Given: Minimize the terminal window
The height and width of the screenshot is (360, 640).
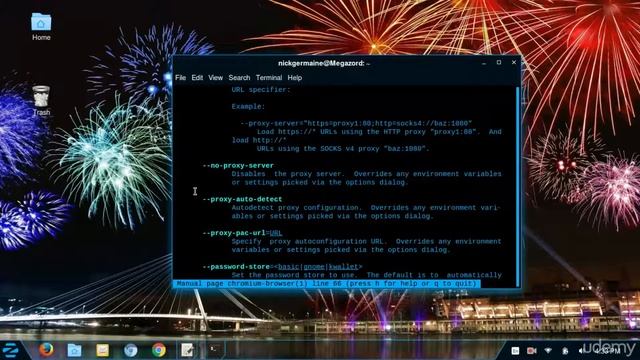Looking at the screenshot, I should (x=484, y=63).
